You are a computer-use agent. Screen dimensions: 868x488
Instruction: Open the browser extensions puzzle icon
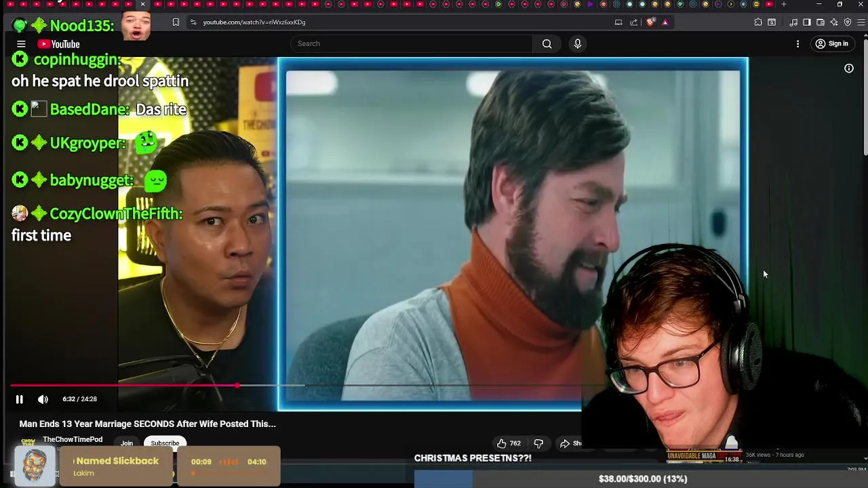click(x=758, y=22)
